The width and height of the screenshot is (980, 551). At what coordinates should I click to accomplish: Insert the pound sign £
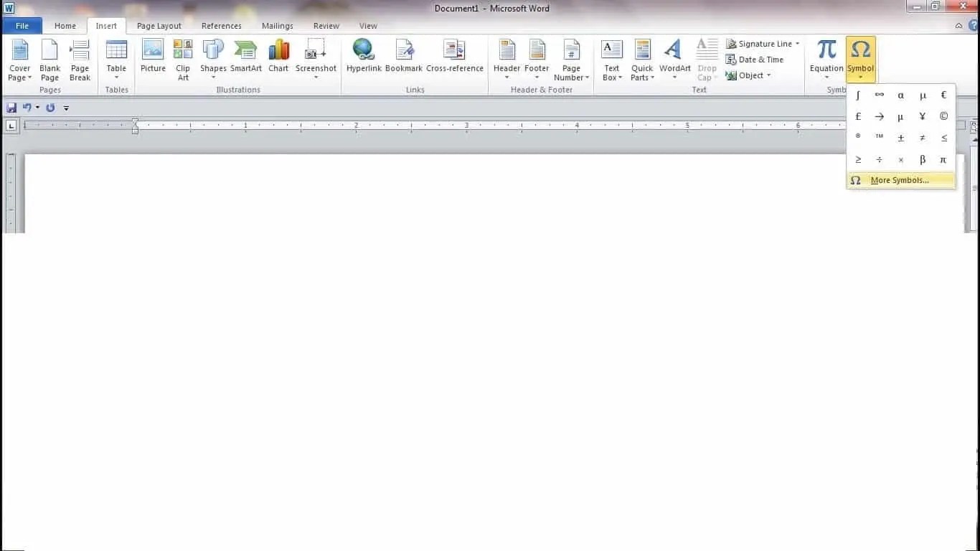click(858, 116)
